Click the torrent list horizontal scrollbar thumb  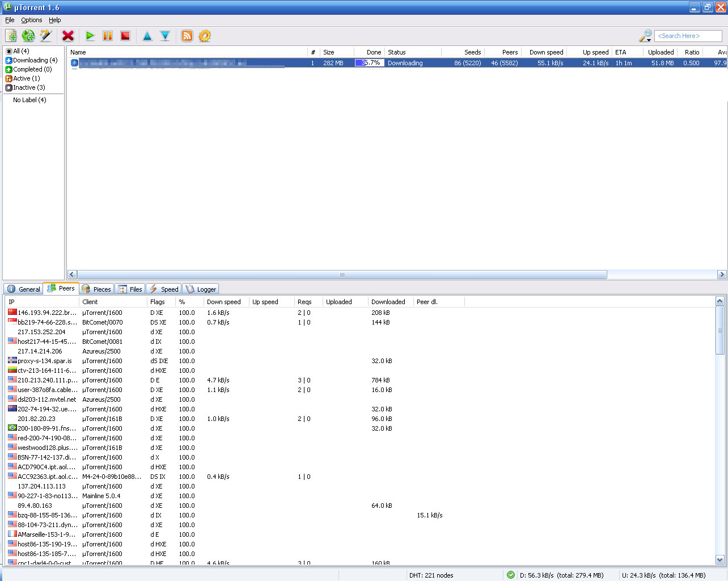point(342,275)
